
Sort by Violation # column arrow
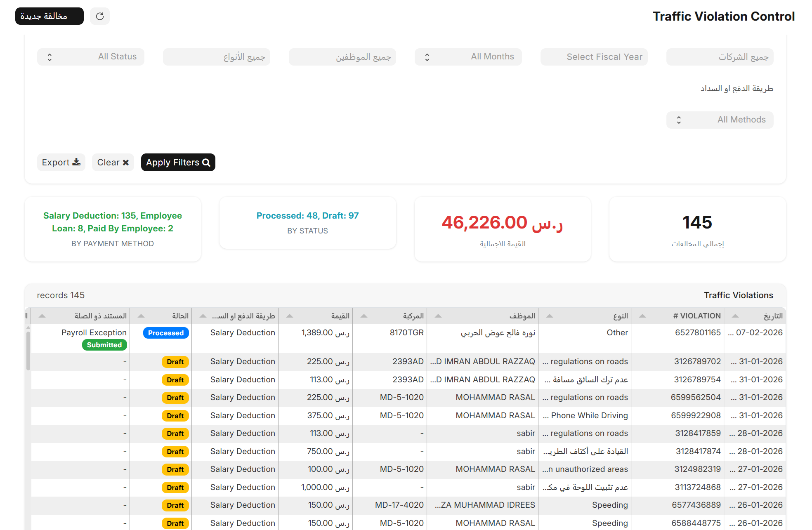pos(642,316)
